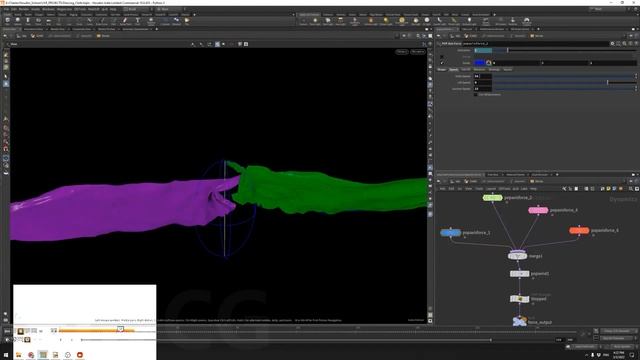640x360 pixels.
Task: Click the Activation slider handle
Action: click(x=508, y=50)
